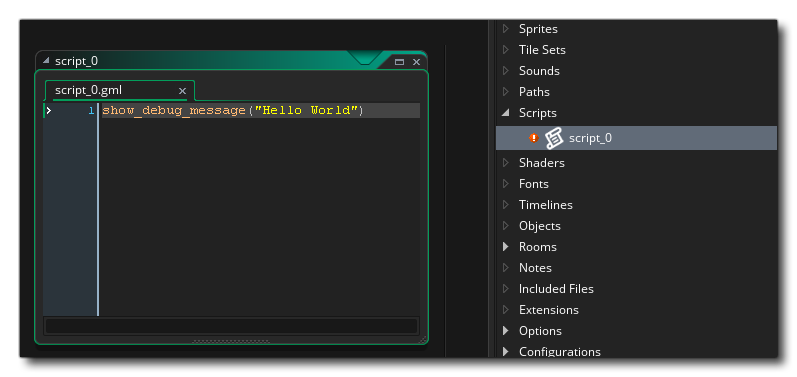
Task: Expand the Extensions folder arrow
Action: [x=506, y=310]
